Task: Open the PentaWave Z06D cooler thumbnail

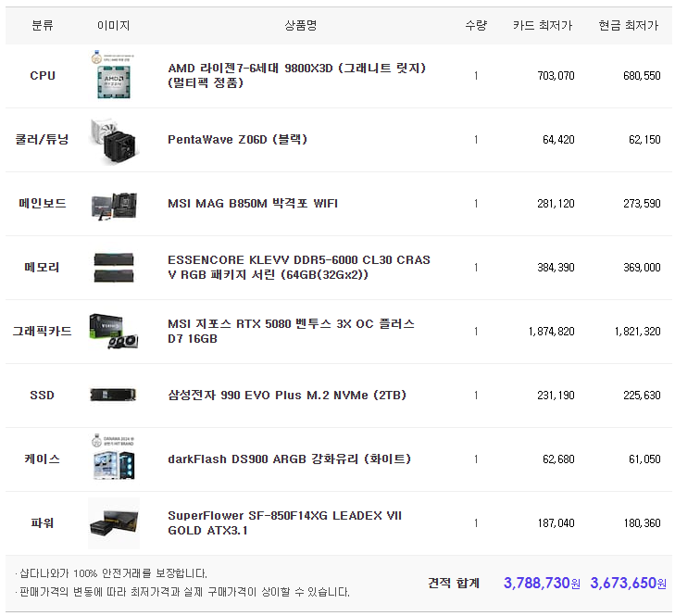Action: (114, 140)
